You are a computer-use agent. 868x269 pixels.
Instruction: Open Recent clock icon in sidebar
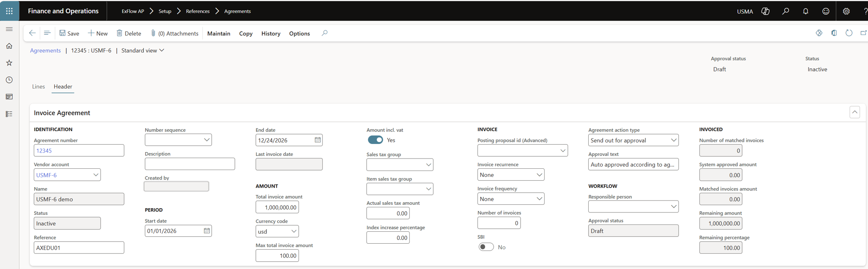tap(9, 80)
